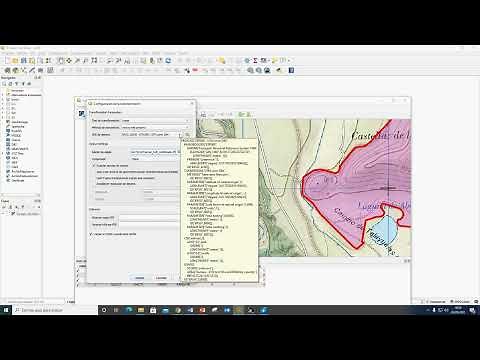Open the Método de remuestreo dropdown
Screen dimensions: 480x360
pos(155,127)
